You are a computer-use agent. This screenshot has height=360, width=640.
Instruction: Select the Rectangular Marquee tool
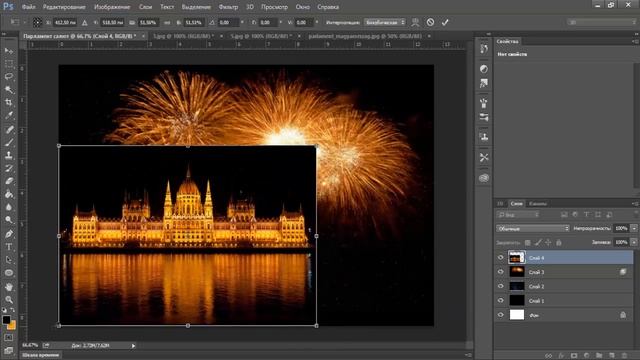[x=9, y=64]
